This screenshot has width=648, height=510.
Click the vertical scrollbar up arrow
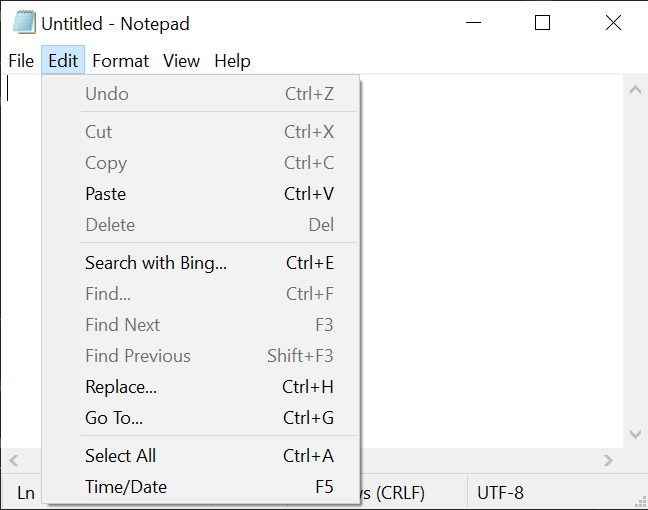point(634,90)
